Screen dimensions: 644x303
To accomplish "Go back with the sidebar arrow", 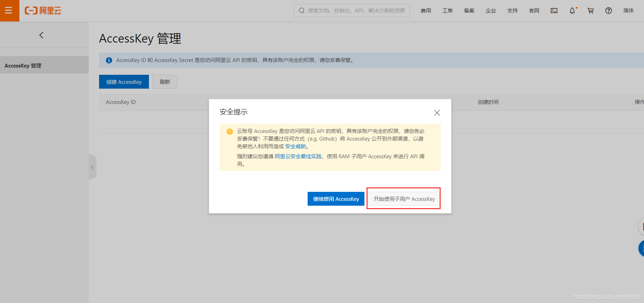I will [42, 35].
